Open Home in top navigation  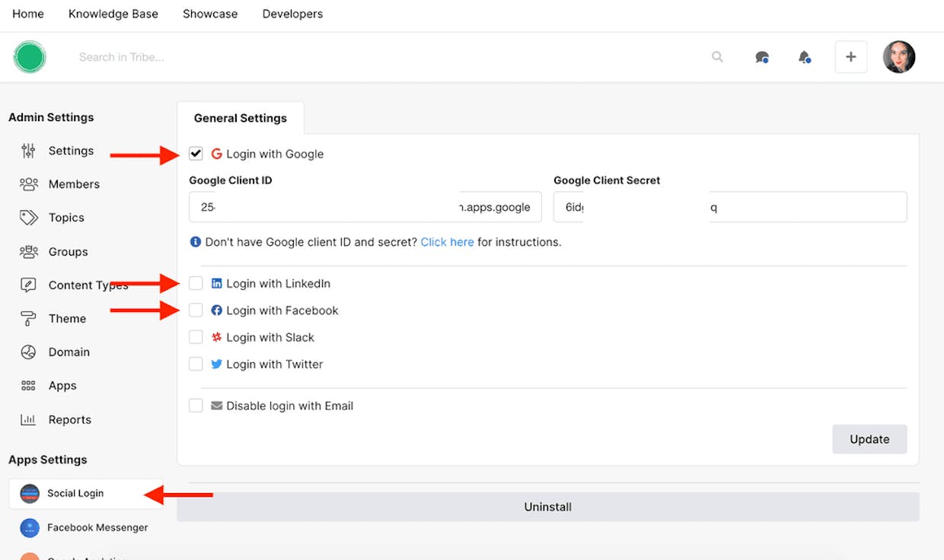click(x=28, y=14)
